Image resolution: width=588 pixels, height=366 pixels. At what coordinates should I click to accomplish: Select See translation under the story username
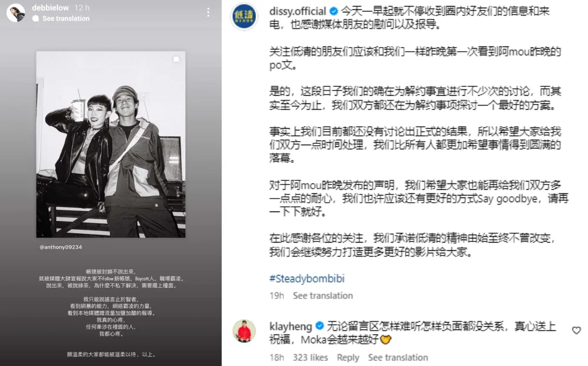[x=66, y=18]
